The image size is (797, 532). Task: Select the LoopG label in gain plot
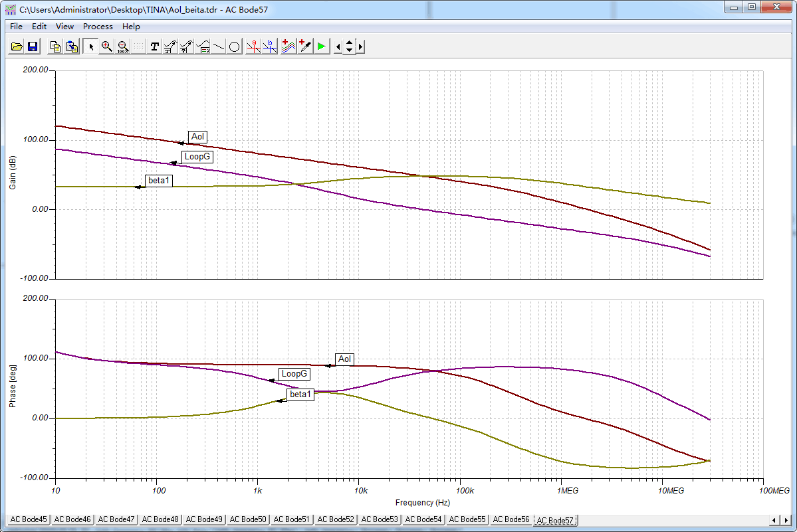pyautogui.click(x=197, y=157)
